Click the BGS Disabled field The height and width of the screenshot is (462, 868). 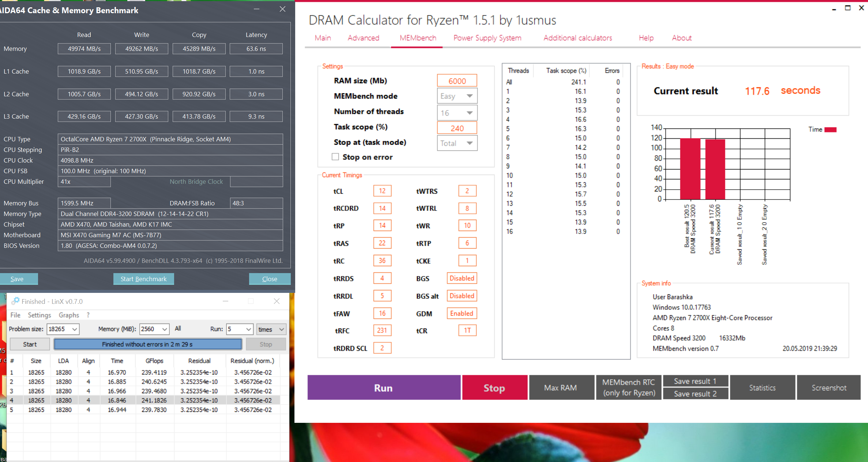462,278
